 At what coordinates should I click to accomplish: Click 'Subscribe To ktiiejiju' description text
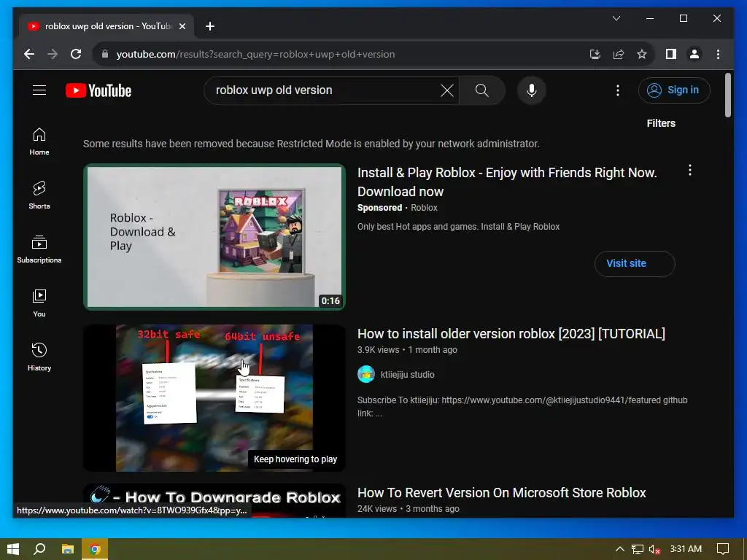[x=522, y=407]
